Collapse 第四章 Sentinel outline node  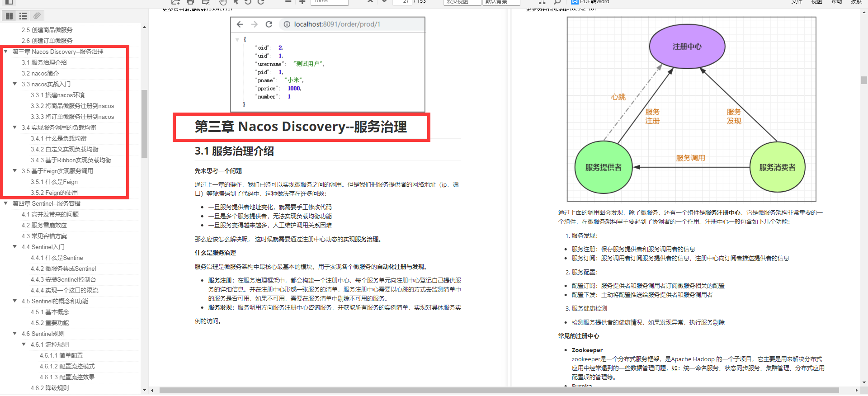pyautogui.click(x=6, y=203)
